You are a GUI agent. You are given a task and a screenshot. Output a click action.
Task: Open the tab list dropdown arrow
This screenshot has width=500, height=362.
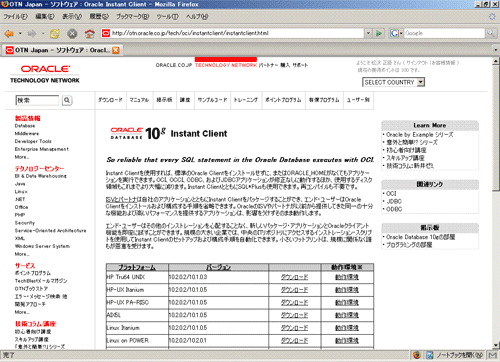496,50
